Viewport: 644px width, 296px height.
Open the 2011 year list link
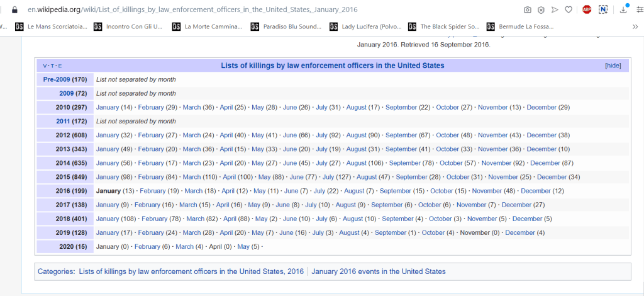pyautogui.click(x=63, y=121)
